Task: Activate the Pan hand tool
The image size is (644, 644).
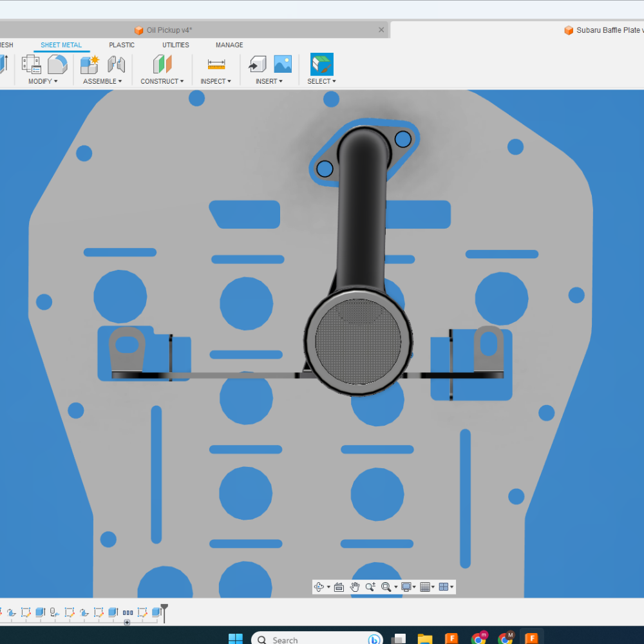Action: coord(355,587)
